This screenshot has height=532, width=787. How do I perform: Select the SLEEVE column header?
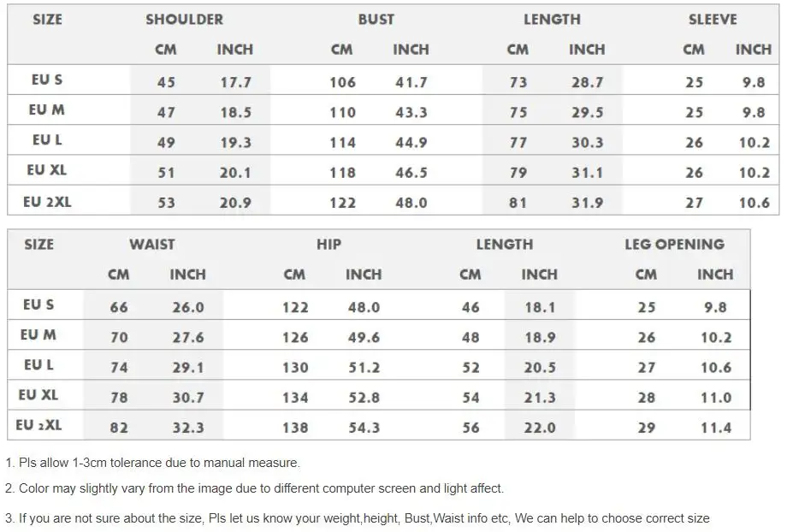(713, 20)
